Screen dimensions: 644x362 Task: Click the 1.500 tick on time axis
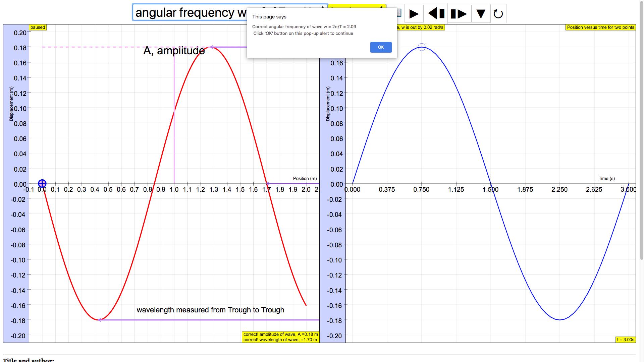pyautogui.click(x=490, y=190)
